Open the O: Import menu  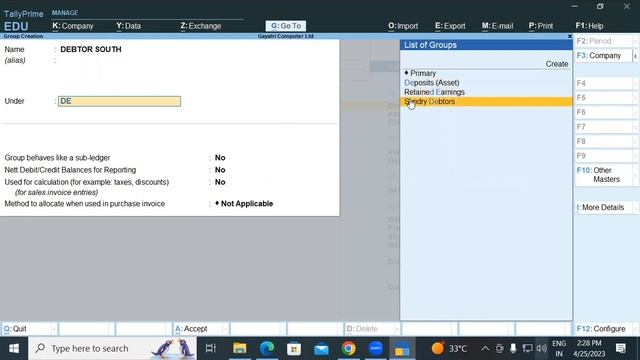403,26
